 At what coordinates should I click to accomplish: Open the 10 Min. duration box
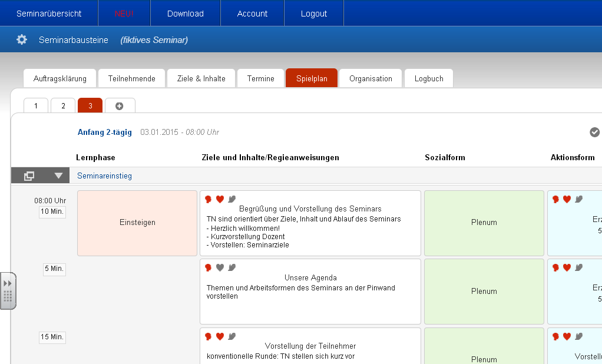52,211
